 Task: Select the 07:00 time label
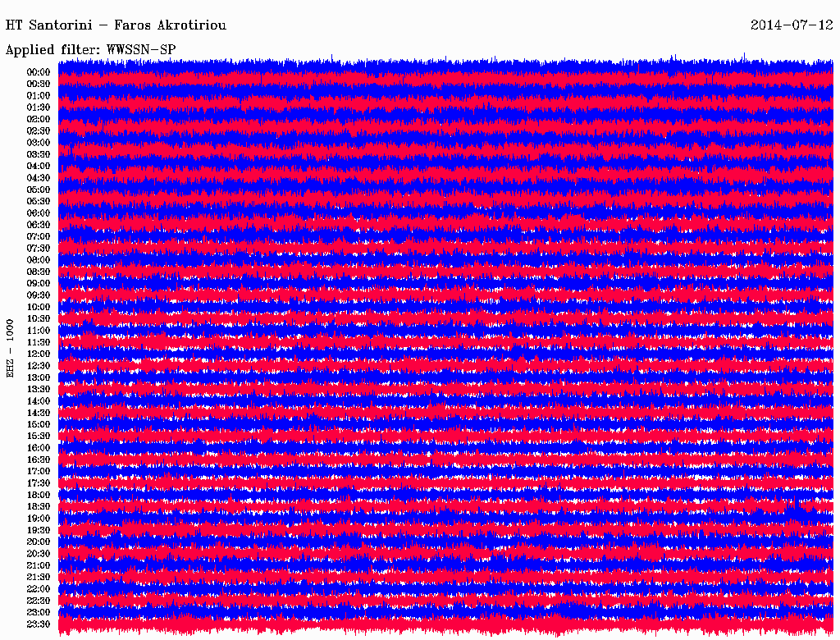(39, 236)
